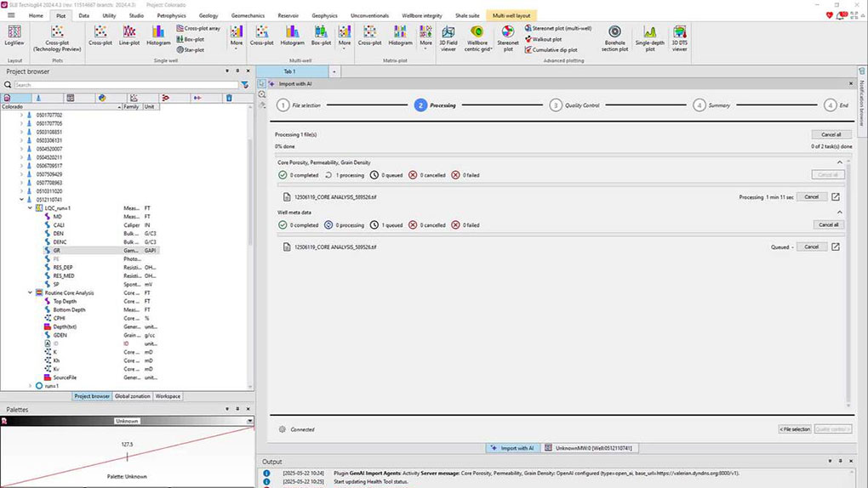Launch the 3D Field viewer

click(448, 38)
